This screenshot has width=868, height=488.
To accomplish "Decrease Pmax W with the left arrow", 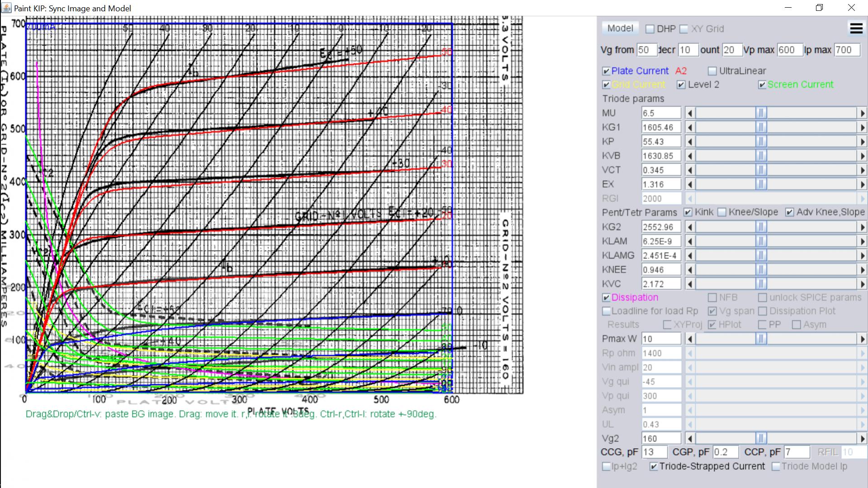I will [x=690, y=339].
